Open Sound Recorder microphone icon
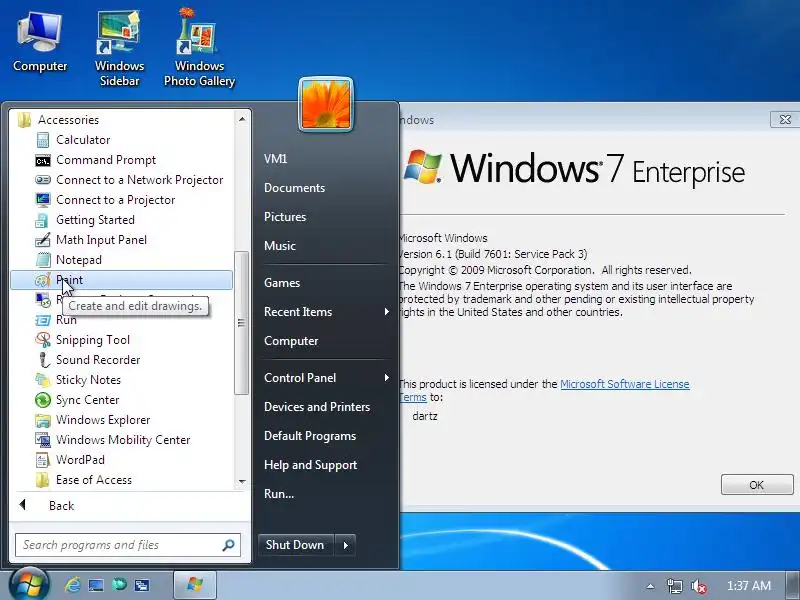This screenshot has height=600, width=800. click(x=44, y=360)
